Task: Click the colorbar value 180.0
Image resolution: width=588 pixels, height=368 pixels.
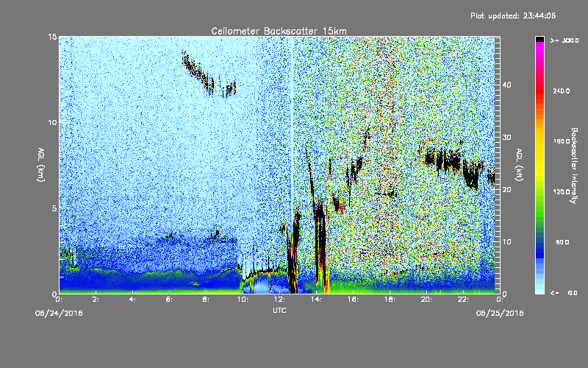Action: click(x=562, y=141)
